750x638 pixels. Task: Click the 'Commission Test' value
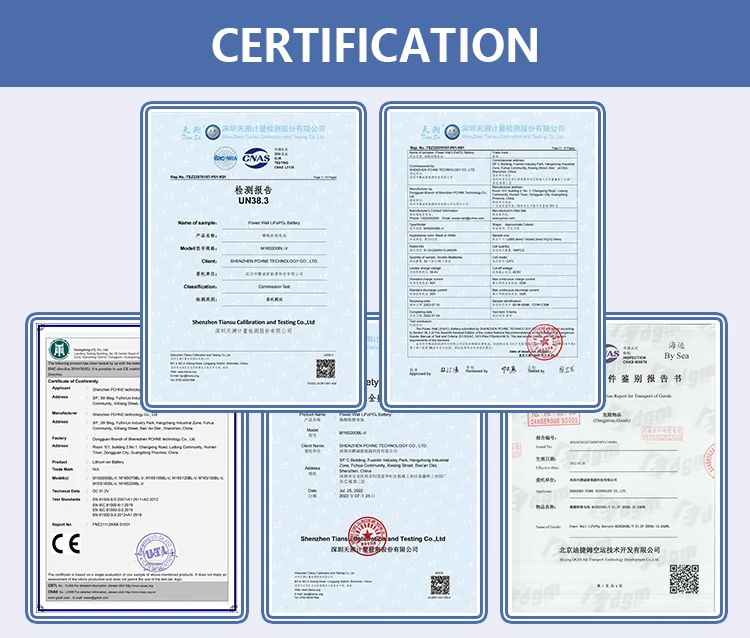click(274, 286)
